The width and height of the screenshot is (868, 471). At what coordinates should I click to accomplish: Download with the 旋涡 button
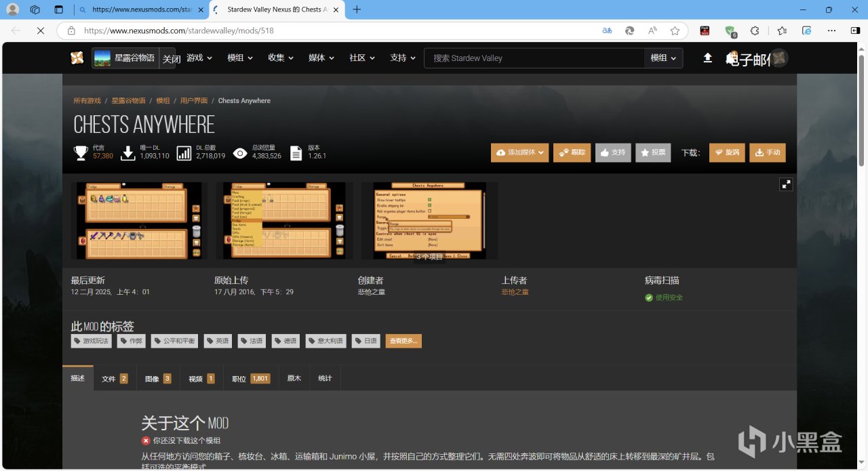click(x=727, y=152)
